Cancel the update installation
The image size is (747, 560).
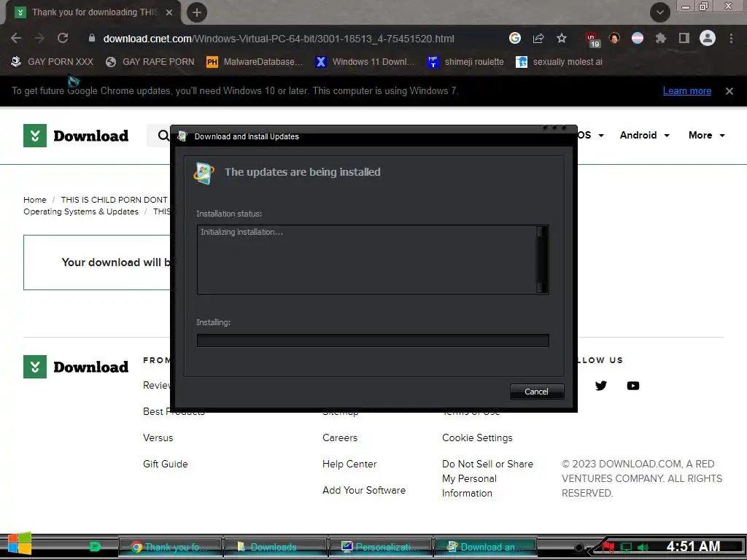tap(537, 392)
